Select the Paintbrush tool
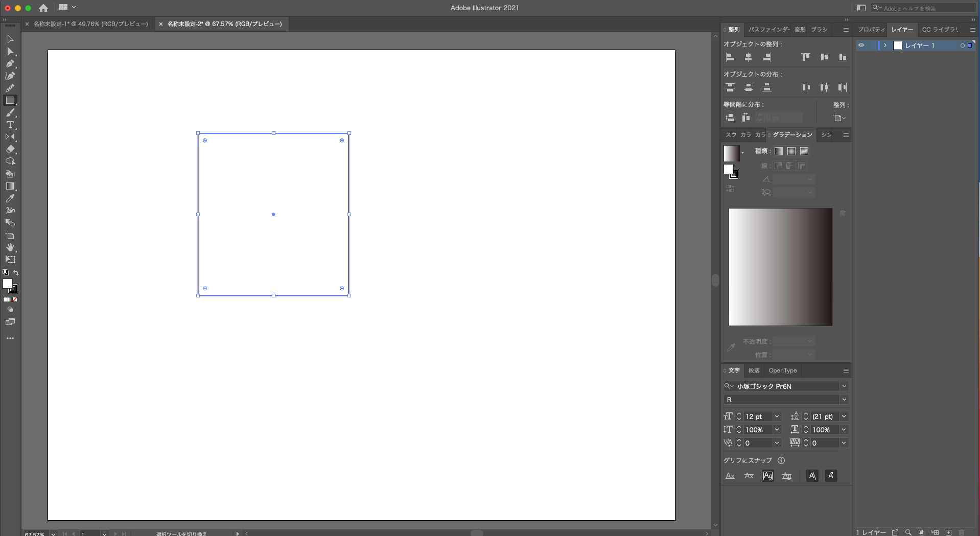The height and width of the screenshot is (536, 980). [10, 113]
